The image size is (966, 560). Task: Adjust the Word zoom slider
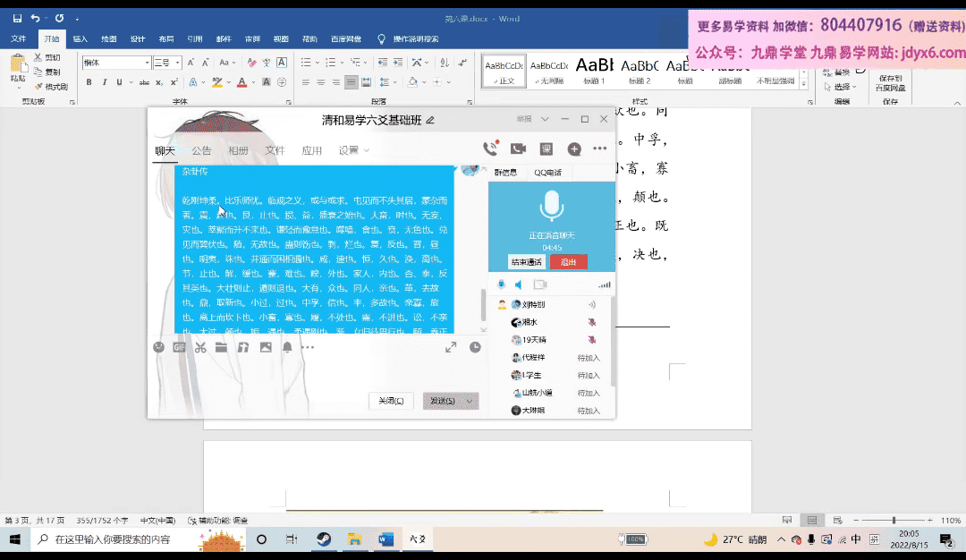[893, 520]
